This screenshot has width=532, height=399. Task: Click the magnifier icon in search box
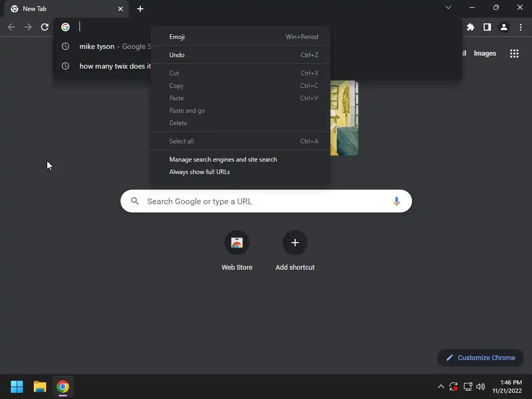135,201
